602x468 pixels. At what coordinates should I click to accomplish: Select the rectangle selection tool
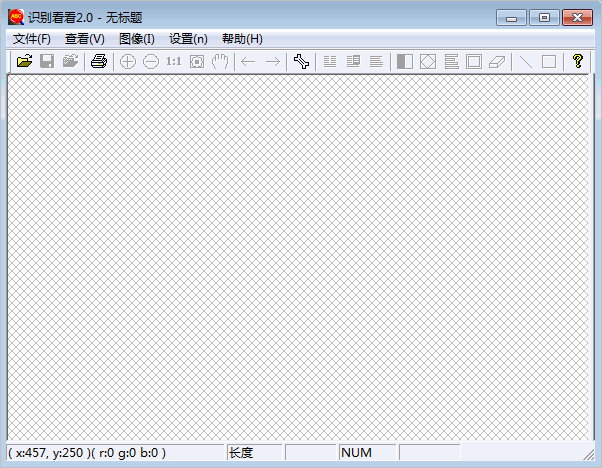549,61
